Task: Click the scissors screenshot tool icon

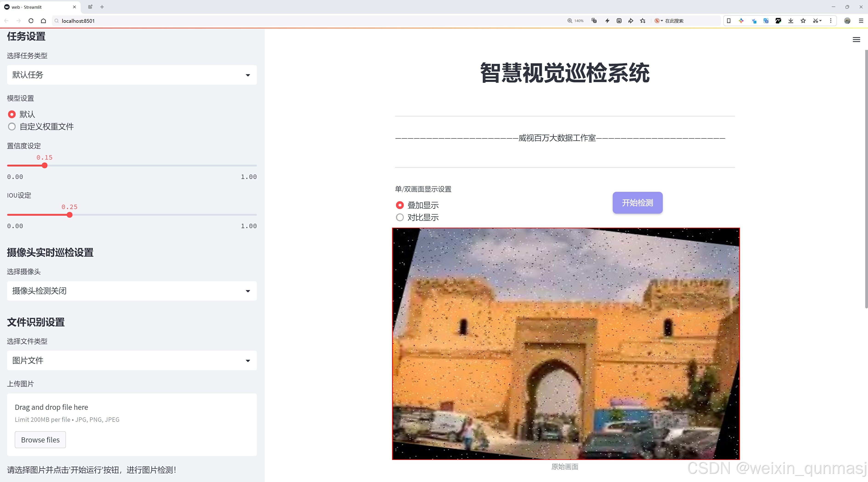Action: 815,20
